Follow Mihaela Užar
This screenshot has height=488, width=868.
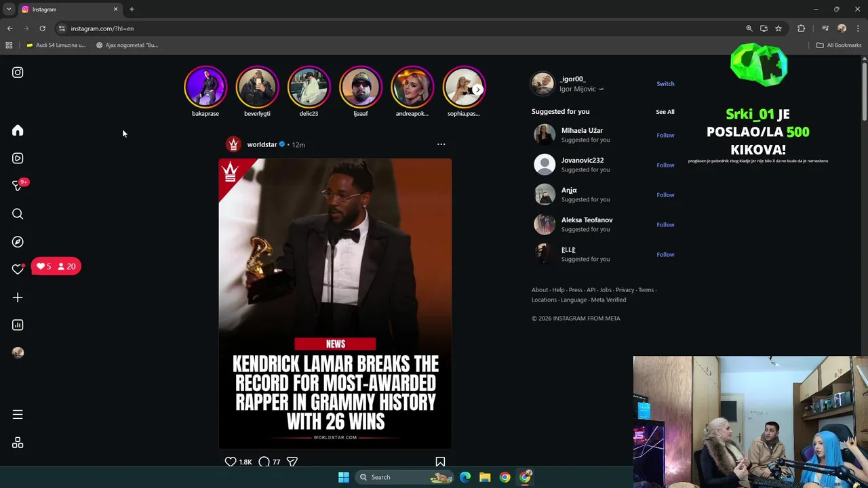(665, 135)
